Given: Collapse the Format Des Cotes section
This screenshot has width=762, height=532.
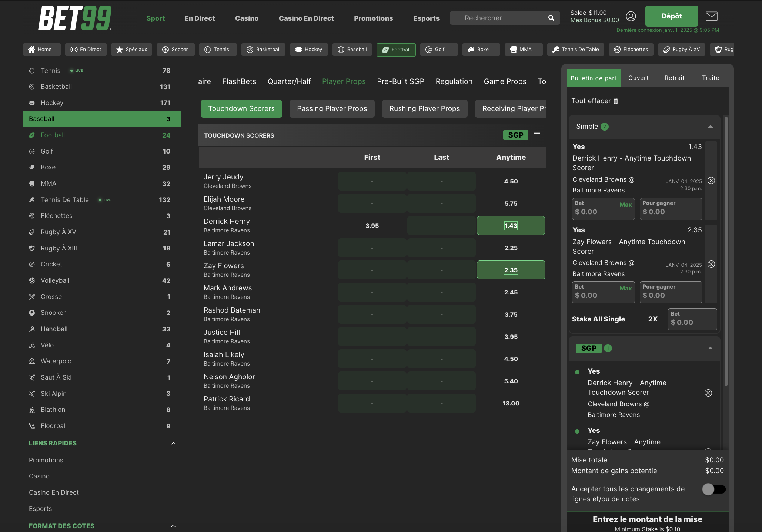Looking at the screenshot, I should pyautogui.click(x=173, y=526).
